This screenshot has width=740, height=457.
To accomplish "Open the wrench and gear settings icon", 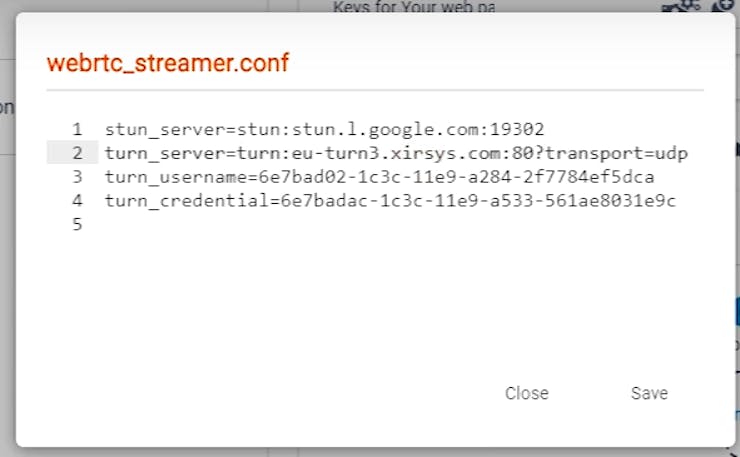I will 681,5.
